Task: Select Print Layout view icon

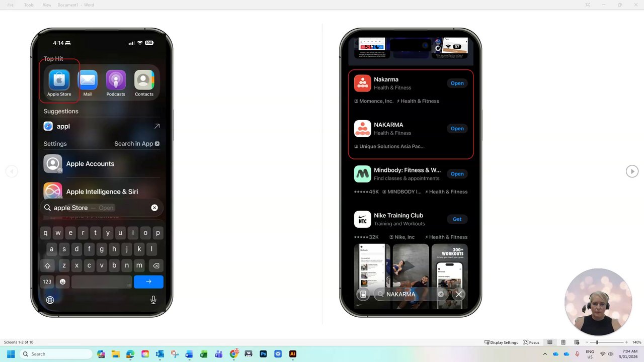Action: (x=563, y=342)
